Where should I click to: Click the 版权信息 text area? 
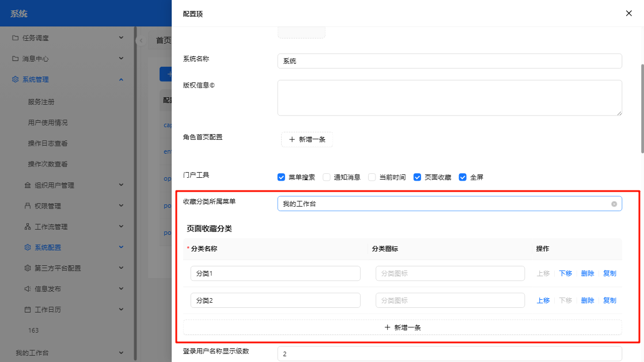point(450,98)
